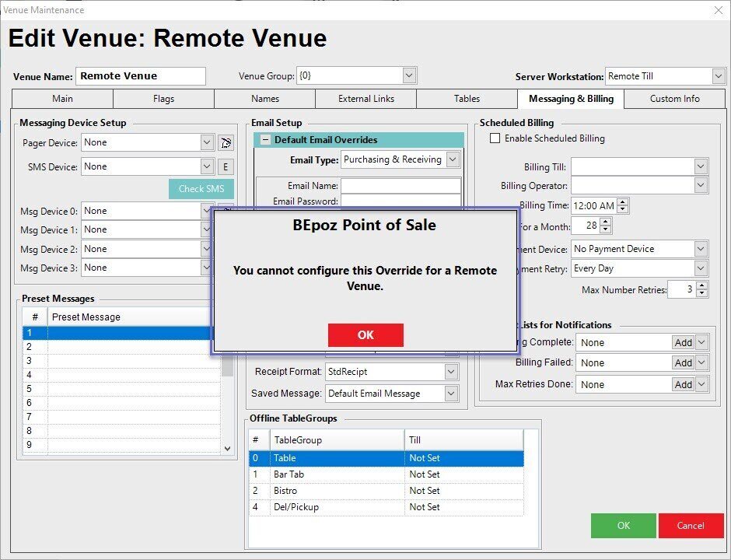Expand the Venue Group dropdown
This screenshot has height=560, width=731.
(410, 76)
